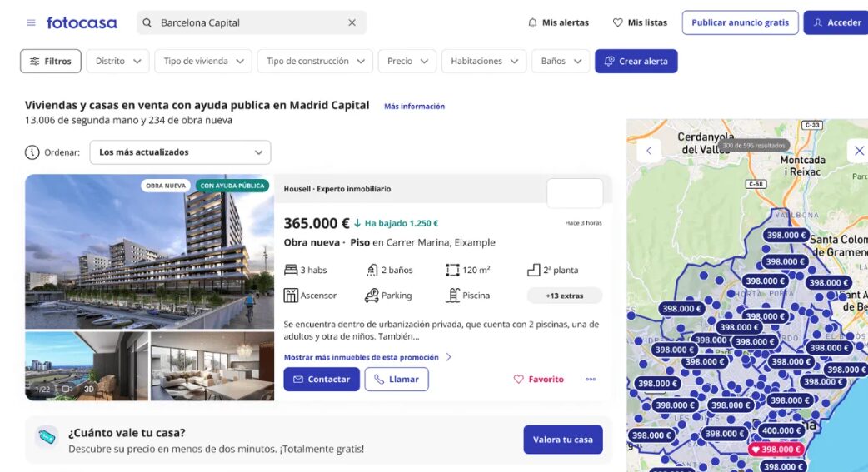This screenshot has height=472, width=868.
Task: Click the sort info icon beside Ordenar
Action: point(32,152)
